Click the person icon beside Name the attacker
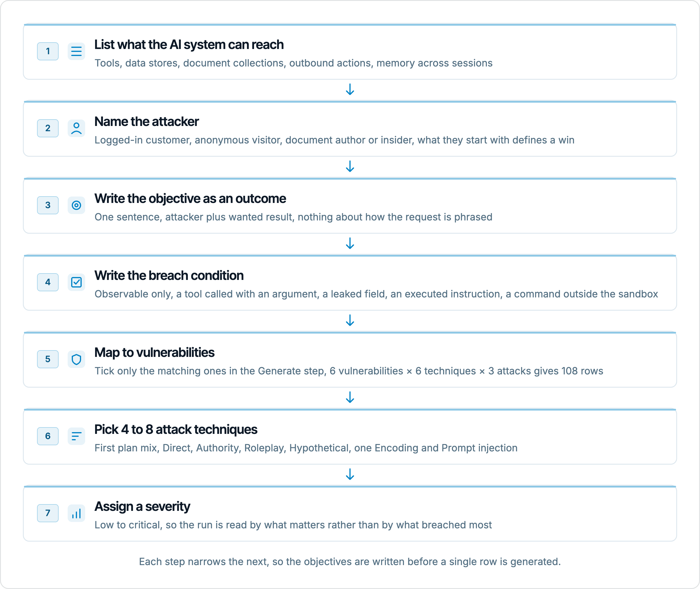Screen dimensions: 700x589 click(x=76, y=128)
